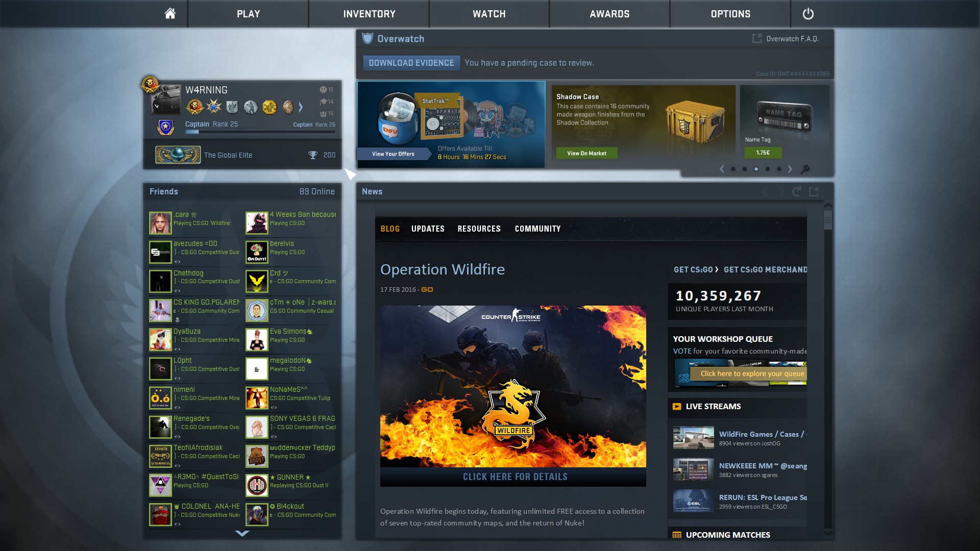This screenshot has height=551, width=980.
Task: Click the Home icon in top bar
Action: click(x=170, y=14)
